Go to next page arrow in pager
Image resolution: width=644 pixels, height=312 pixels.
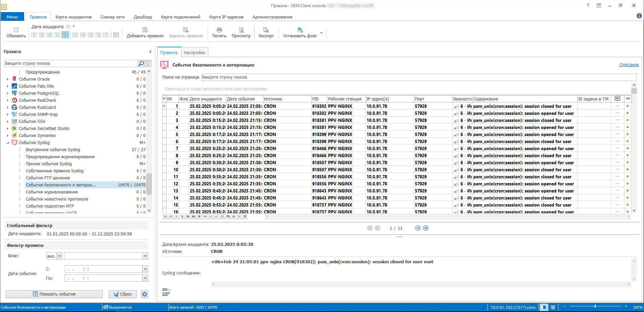418,228
